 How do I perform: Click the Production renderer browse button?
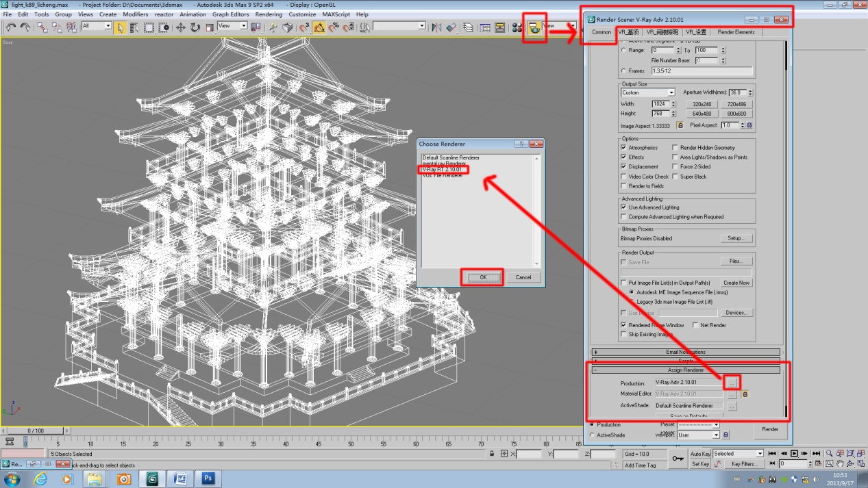pos(732,382)
